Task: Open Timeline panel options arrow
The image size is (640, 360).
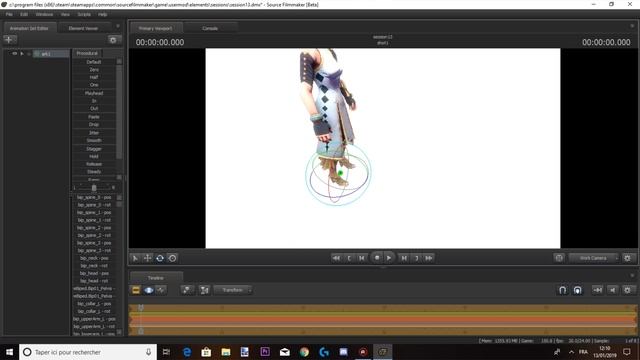Action: tap(632, 276)
